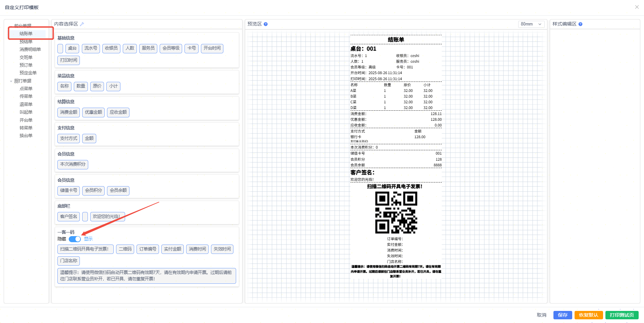The height and width of the screenshot is (323, 644).
Task: Select the 叫起单 template
Action: 26,112
